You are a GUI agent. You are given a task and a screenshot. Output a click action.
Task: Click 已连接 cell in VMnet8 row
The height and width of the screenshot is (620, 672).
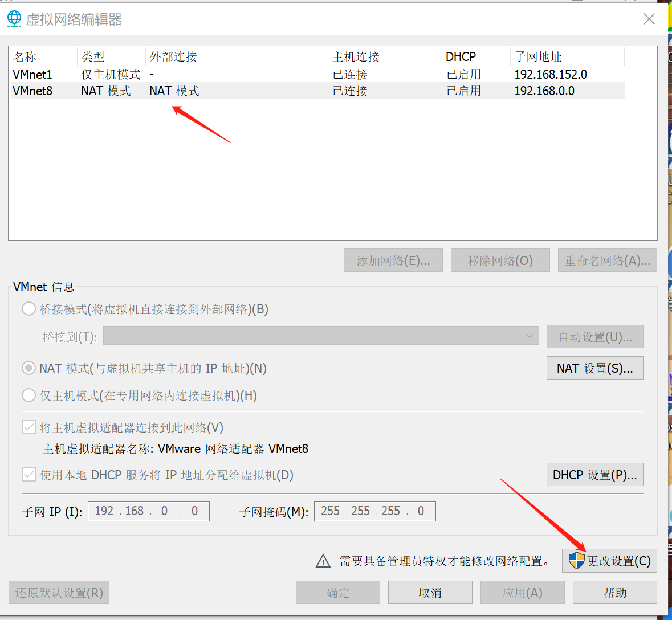pos(350,91)
